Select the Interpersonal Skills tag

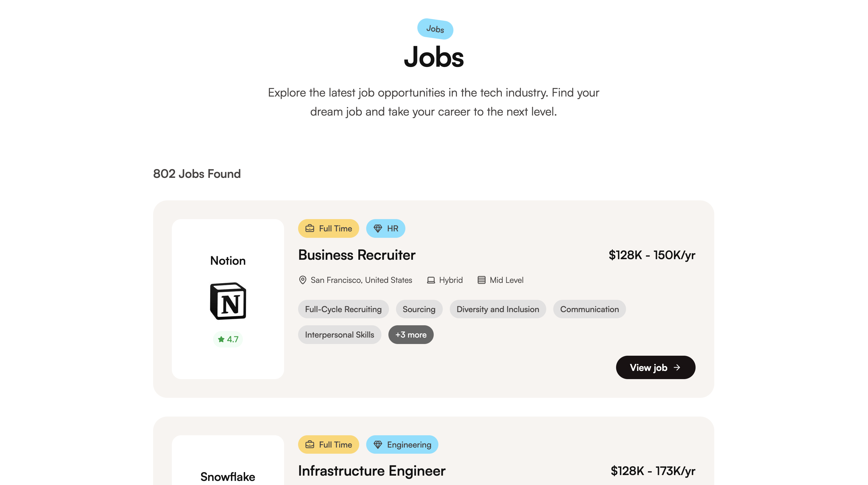click(x=339, y=335)
